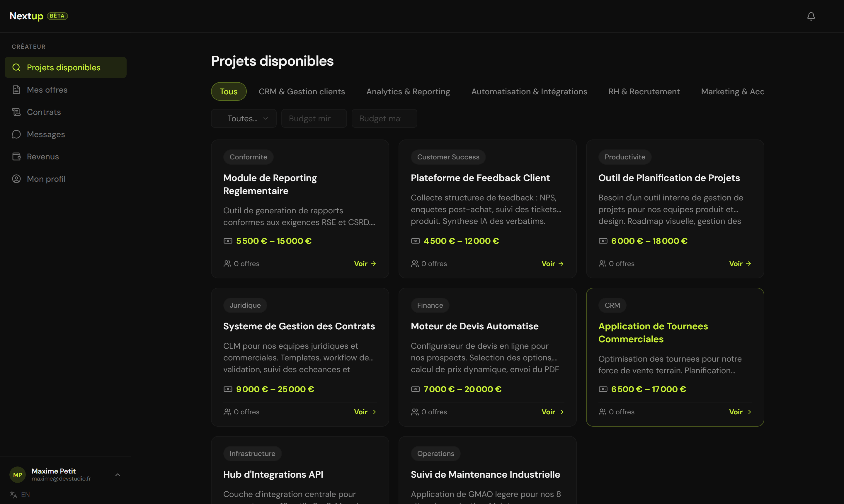Click the budget icon on the Plateforme de Feedback card
Screen dimensions: 844x504
[x=415, y=241]
